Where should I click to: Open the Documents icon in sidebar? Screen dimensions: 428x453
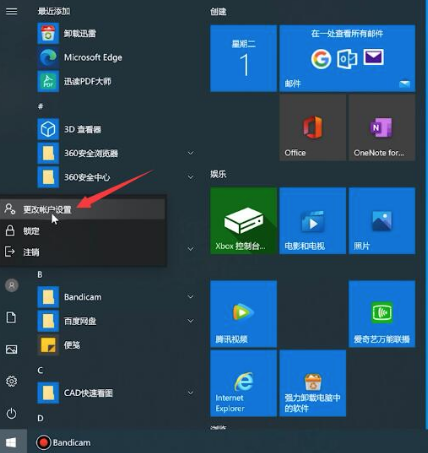coord(11,317)
